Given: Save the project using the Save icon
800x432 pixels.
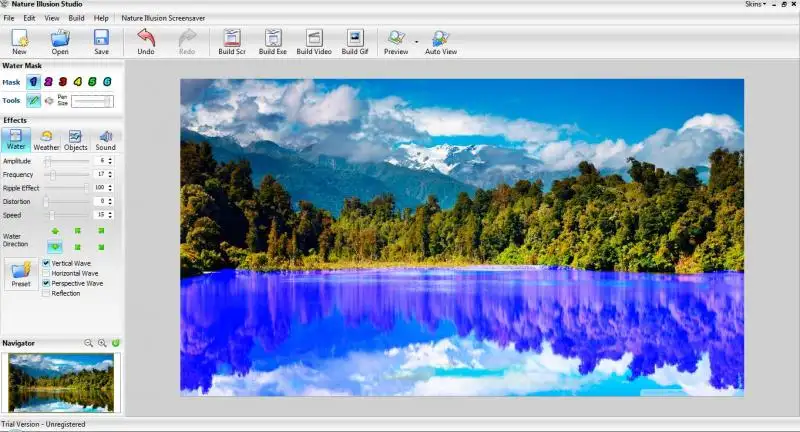Looking at the screenshot, I should pyautogui.click(x=101, y=41).
